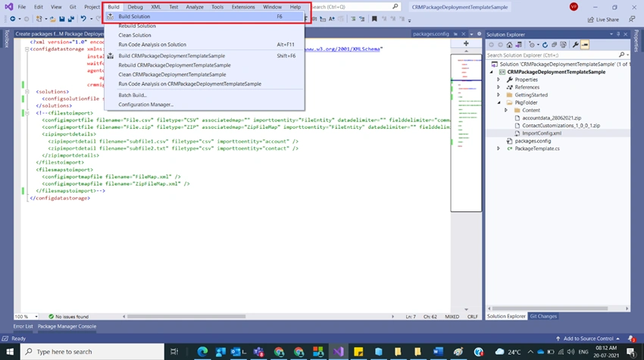Click Pending Changes Filter icon in Solution Explorer
This screenshot has height=360, width=644.
coord(533,45)
